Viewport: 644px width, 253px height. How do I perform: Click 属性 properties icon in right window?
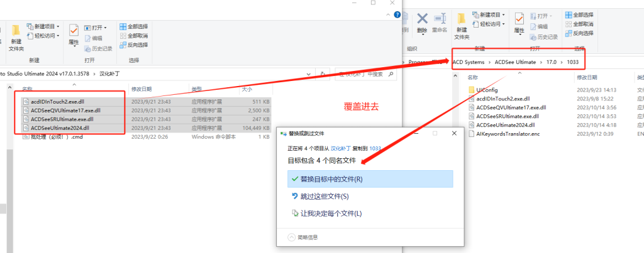[519, 23]
